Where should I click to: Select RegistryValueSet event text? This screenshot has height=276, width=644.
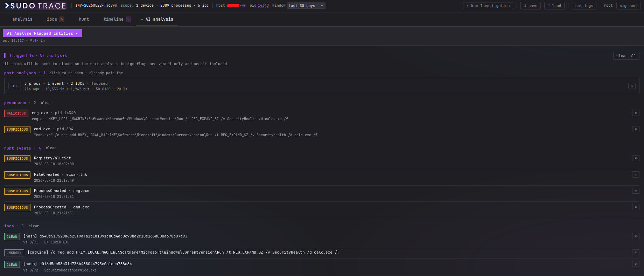coord(52,158)
